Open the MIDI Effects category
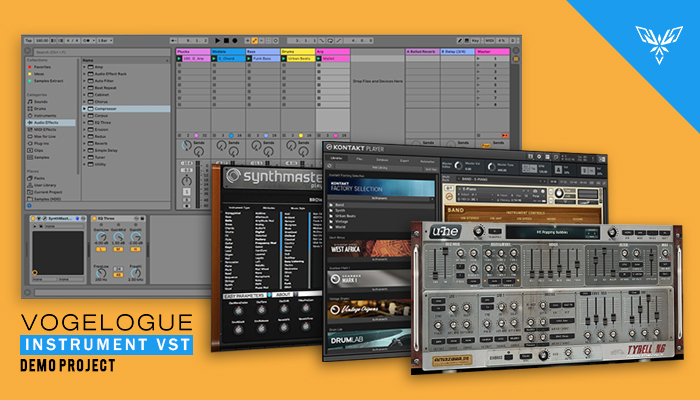The height and width of the screenshot is (400, 700). point(42,129)
